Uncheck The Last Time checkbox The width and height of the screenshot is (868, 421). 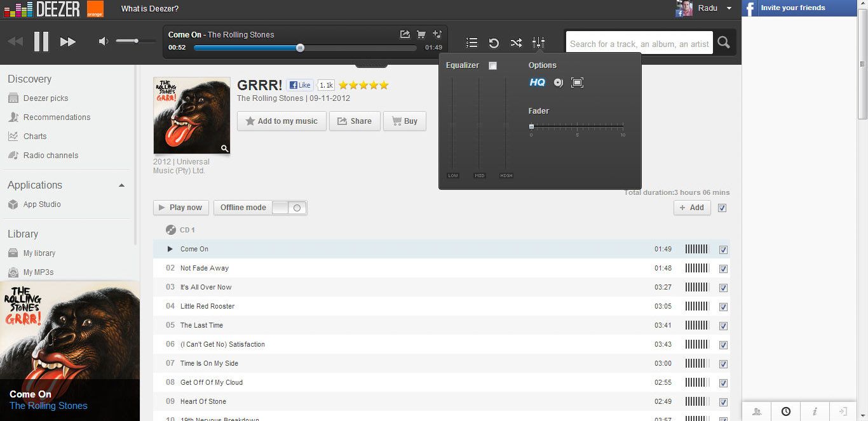tap(722, 326)
